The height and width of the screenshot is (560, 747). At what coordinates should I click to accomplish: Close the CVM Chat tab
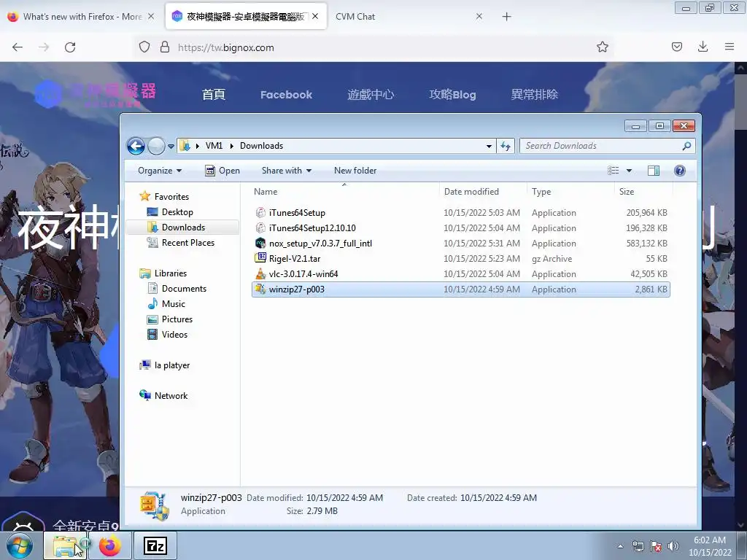479,17
